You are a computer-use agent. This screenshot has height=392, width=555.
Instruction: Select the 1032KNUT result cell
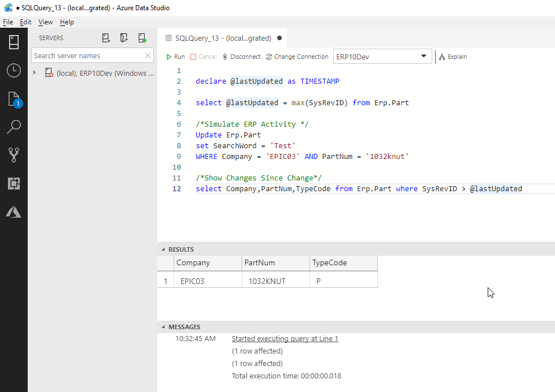pos(276,281)
